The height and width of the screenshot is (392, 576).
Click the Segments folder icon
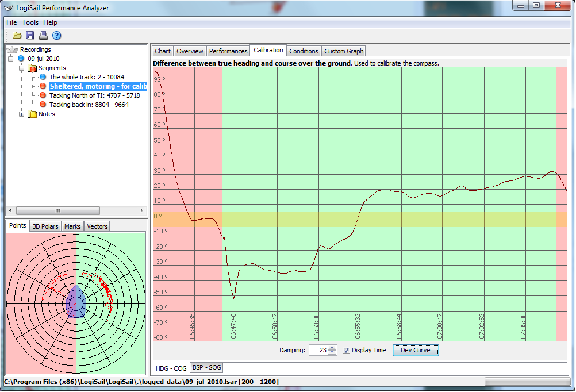(x=32, y=68)
